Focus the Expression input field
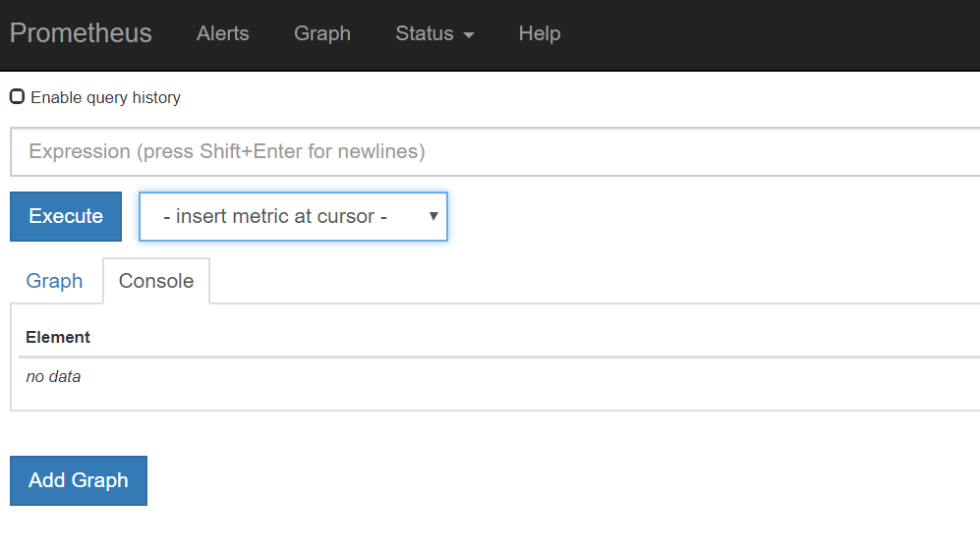 495,152
